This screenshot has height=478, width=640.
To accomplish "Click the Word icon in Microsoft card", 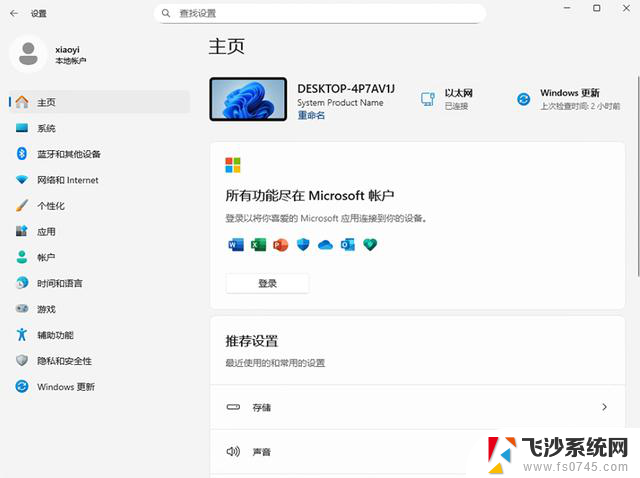I will pos(236,245).
